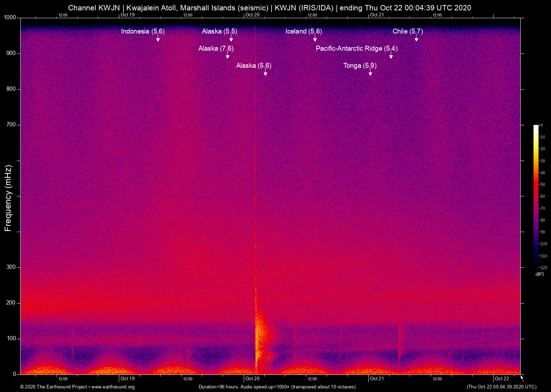
Task: Click the Pacific-Antarctic Ridge (5.4) text label
Action: (x=356, y=48)
